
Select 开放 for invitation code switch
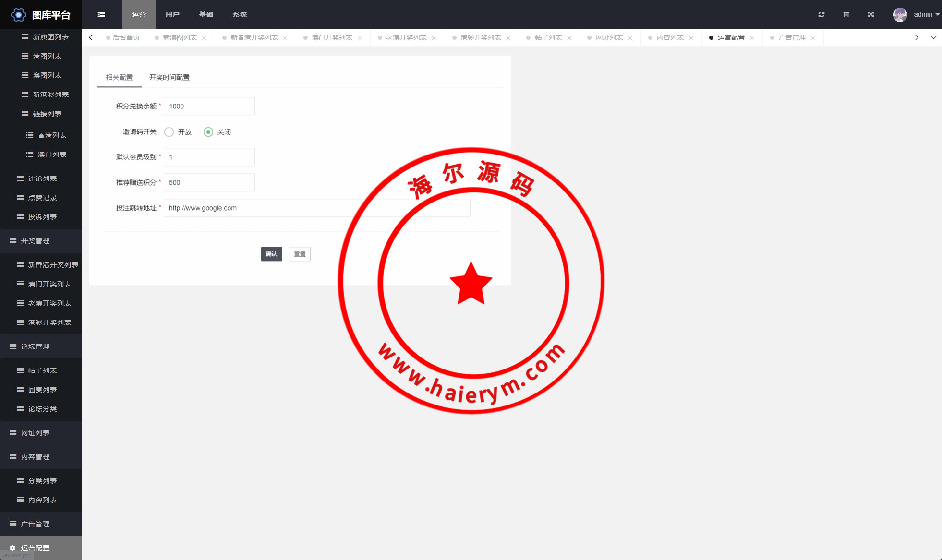tap(169, 132)
